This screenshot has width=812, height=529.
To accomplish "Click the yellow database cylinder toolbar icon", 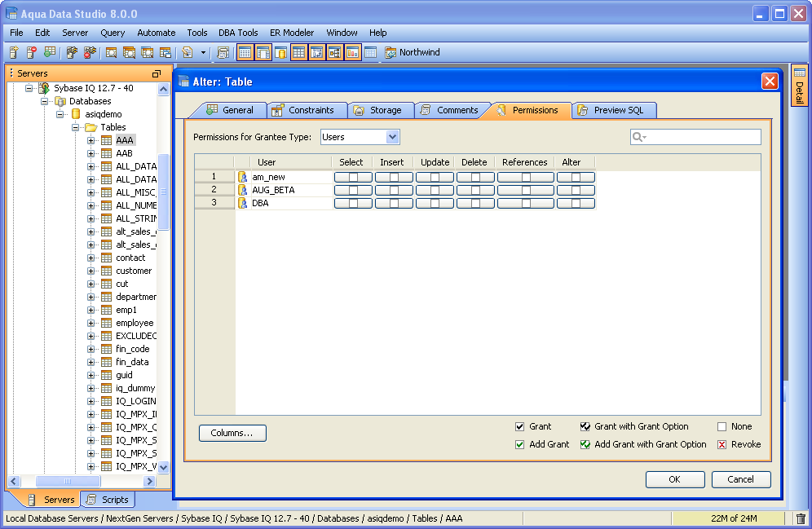I will [281, 52].
